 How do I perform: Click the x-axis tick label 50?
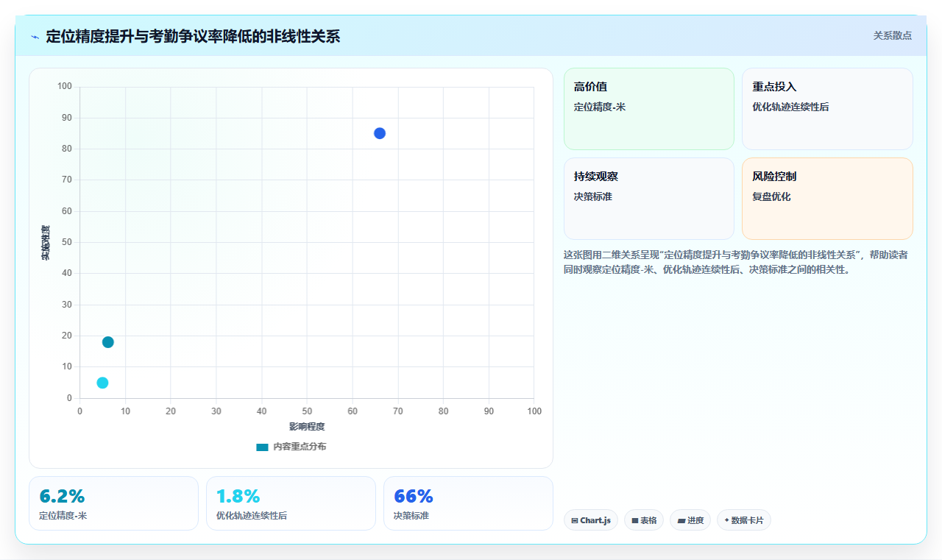point(307,411)
